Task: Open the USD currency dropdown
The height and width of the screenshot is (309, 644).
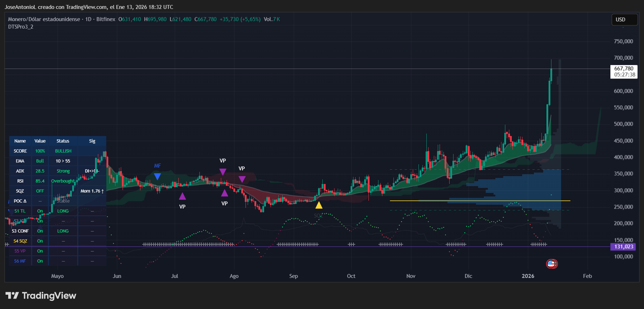Action: [x=624, y=20]
